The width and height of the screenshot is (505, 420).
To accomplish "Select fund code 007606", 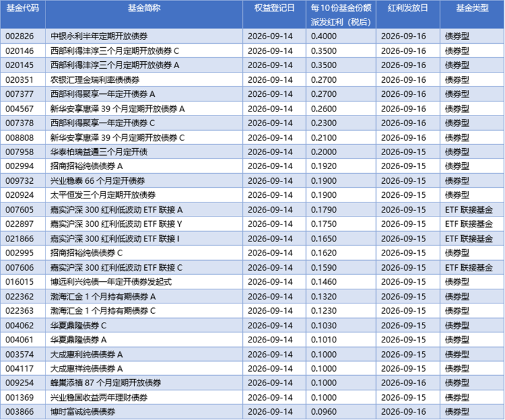I will (x=19, y=268).
